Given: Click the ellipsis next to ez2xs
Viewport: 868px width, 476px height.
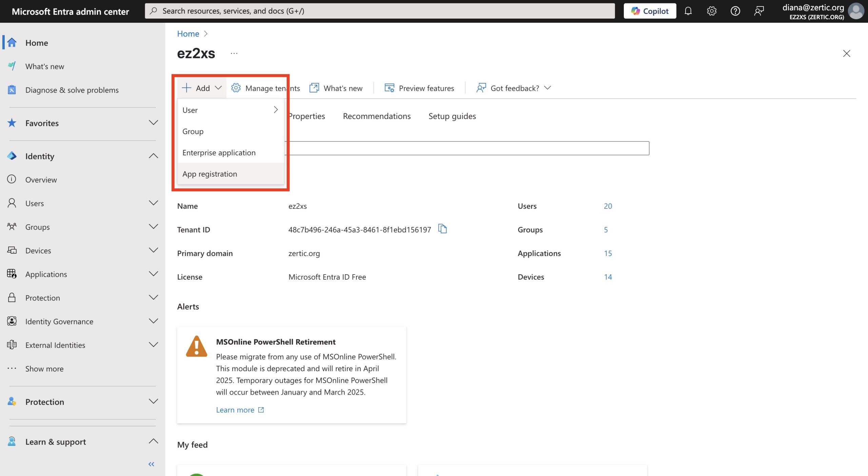Looking at the screenshot, I should pos(234,54).
